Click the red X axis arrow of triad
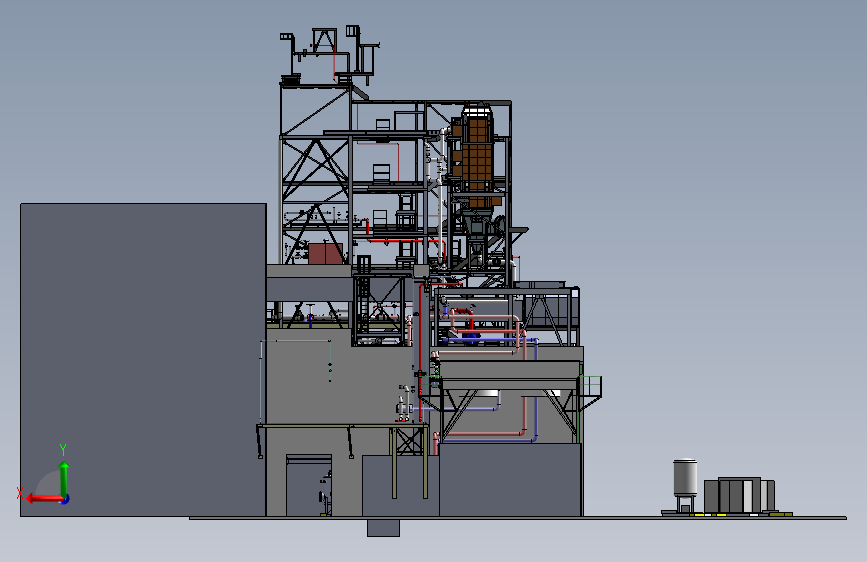 (x=44, y=499)
